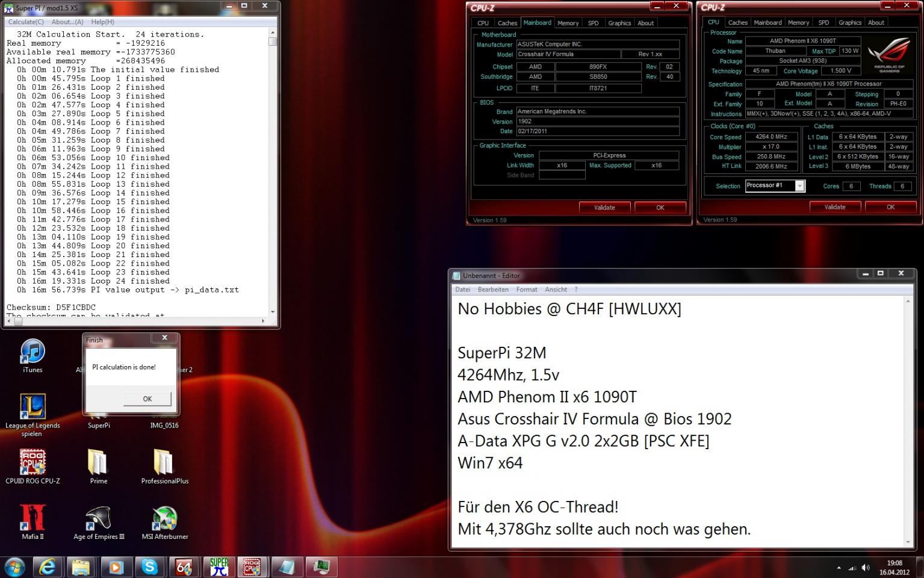Open CPUID ROG CPU-Z desktop shortcut
The image size is (924, 578).
(33, 467)
